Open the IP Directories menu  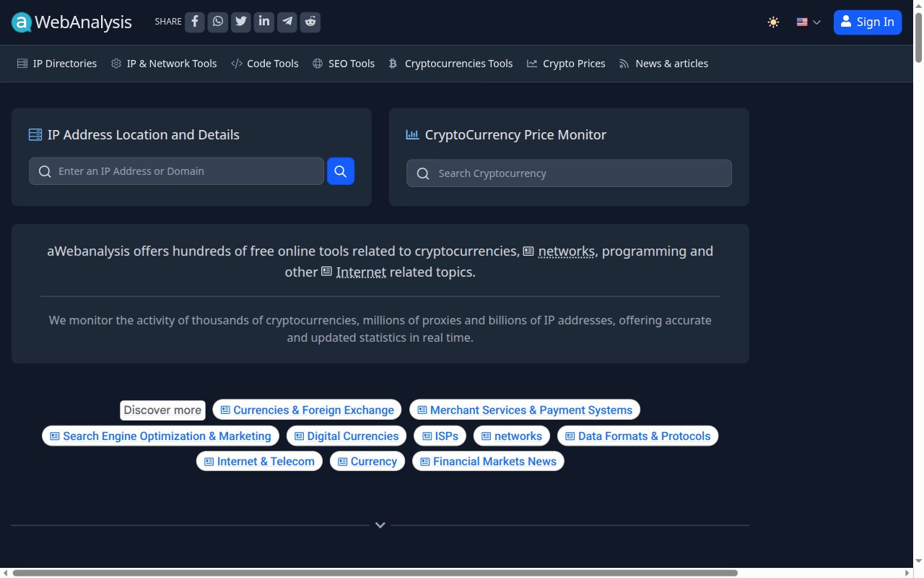click(x=57, y=64)
